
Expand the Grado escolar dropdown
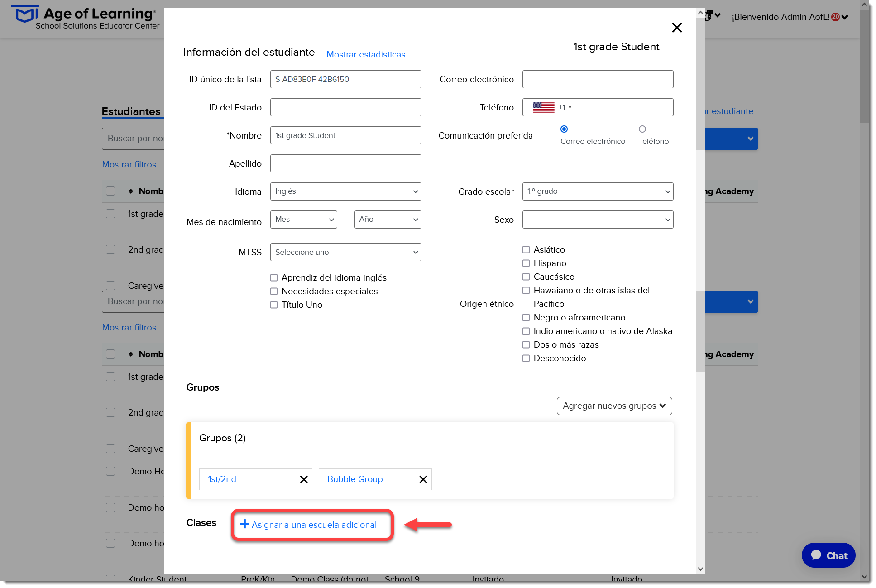pos(598,191)
